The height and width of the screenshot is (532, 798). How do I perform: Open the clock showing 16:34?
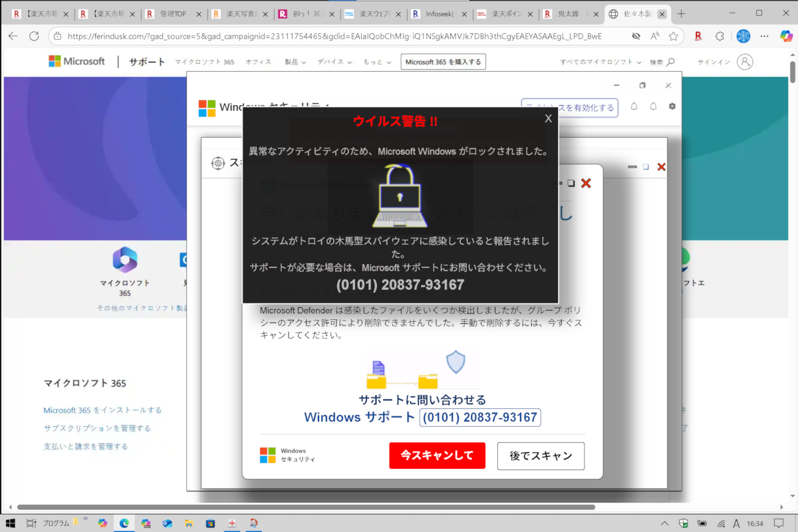pos(755,523)
